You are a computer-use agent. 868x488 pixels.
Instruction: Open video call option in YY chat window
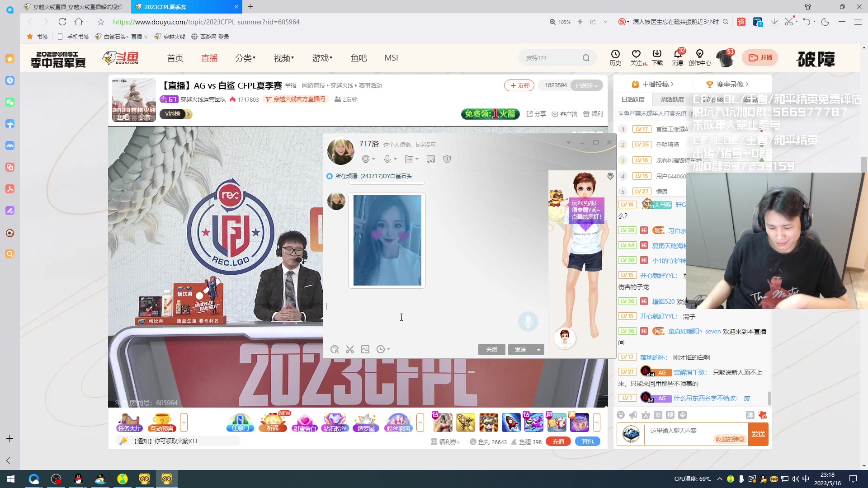pos(366,159)
